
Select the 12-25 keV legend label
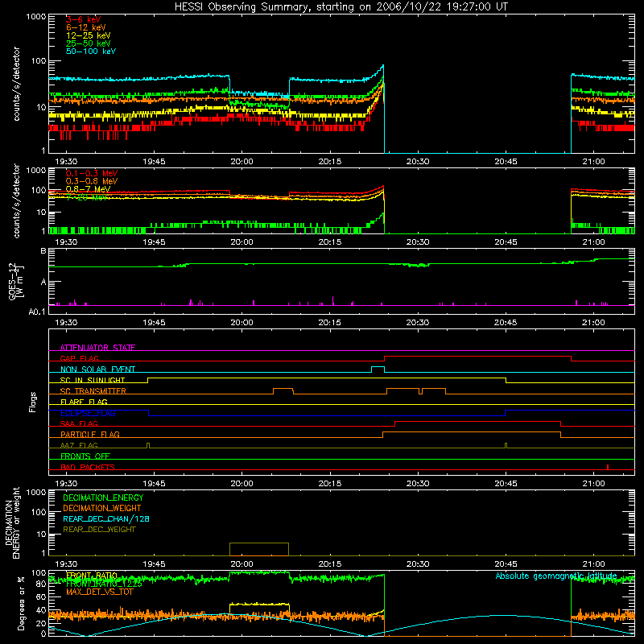pos(89,35)
